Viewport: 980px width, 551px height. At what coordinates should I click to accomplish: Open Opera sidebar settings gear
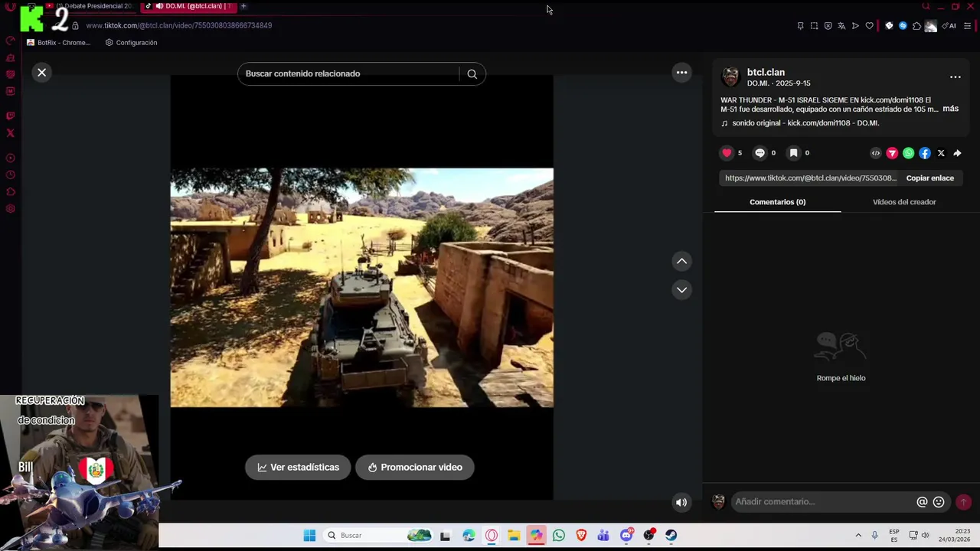(10, 209)
